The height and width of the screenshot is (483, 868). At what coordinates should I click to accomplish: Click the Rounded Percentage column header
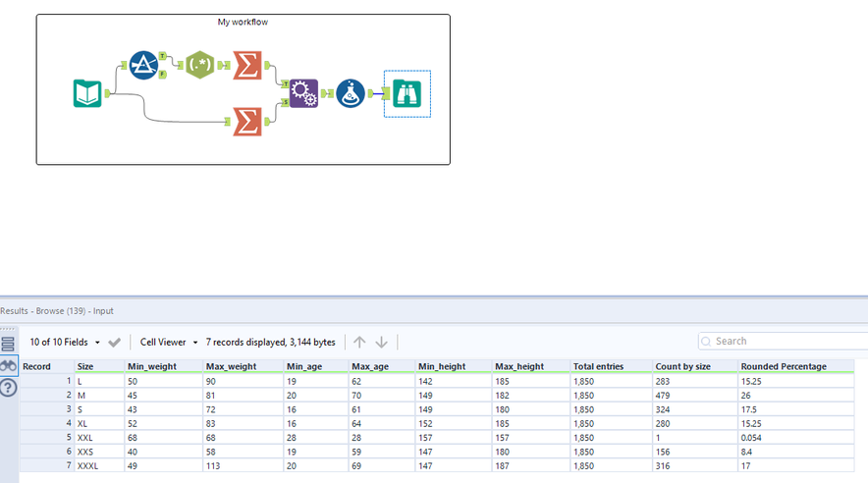796,366
